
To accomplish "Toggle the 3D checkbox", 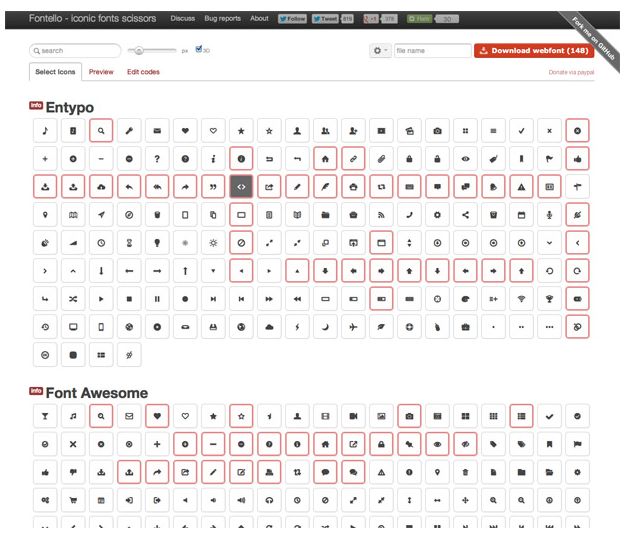I will (198, 49).
